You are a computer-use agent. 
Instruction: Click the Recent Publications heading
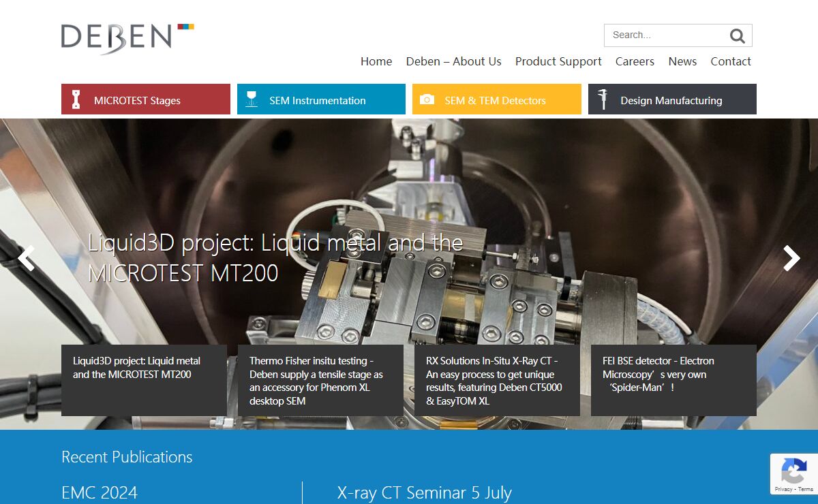127,457
